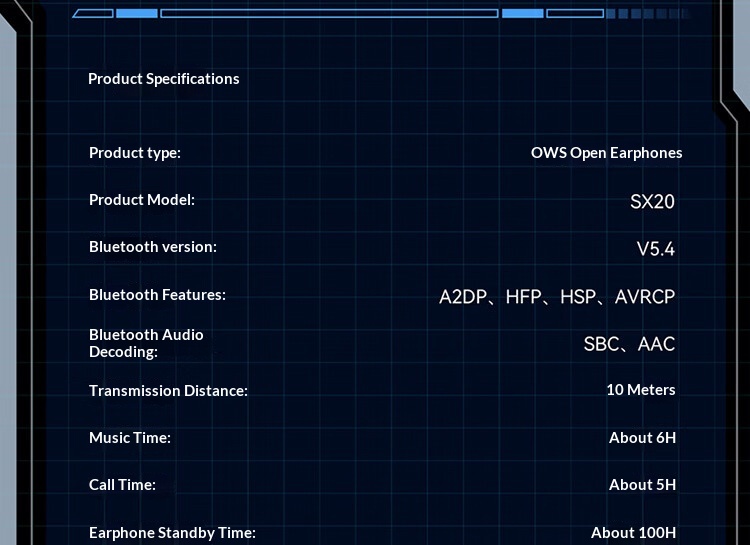Click the 'About 5H' value
This screenshot has height=545, width=750.
click(642, 485)
